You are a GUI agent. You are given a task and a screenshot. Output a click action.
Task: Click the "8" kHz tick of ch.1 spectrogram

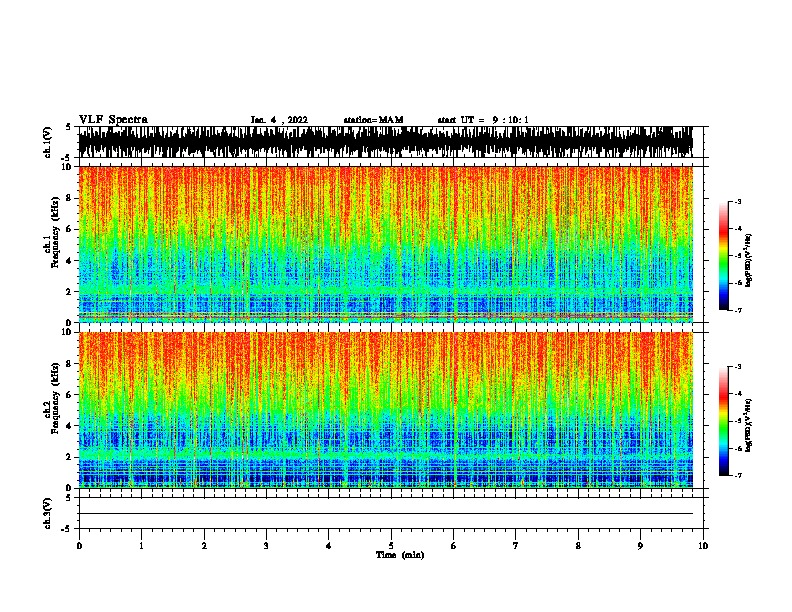pos(70,198)
